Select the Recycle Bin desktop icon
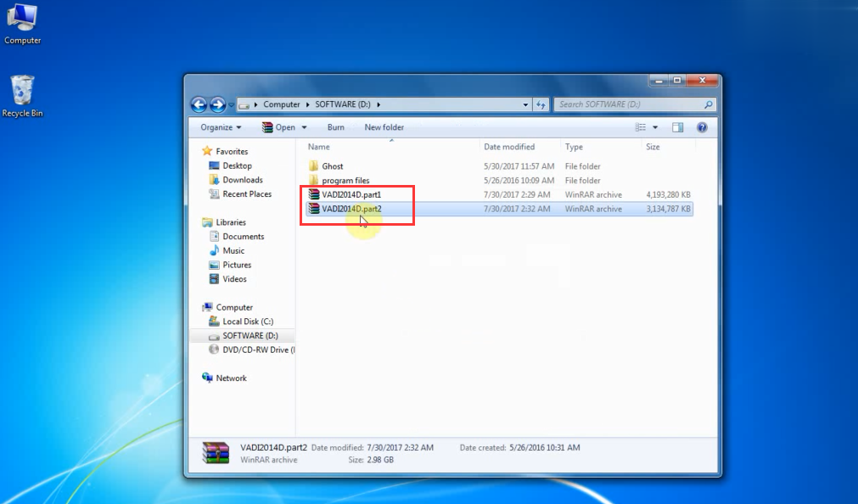The height and width of the screenshot is (504, 858). [x=22, y=97]
